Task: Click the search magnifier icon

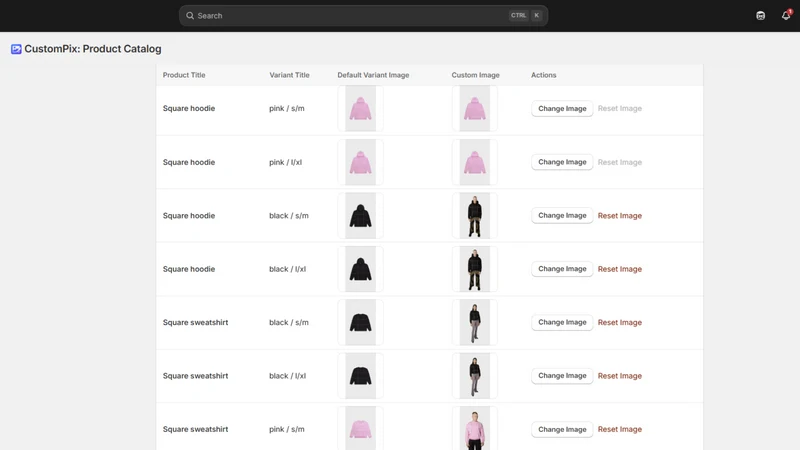Action: click(x=190, y=16)
